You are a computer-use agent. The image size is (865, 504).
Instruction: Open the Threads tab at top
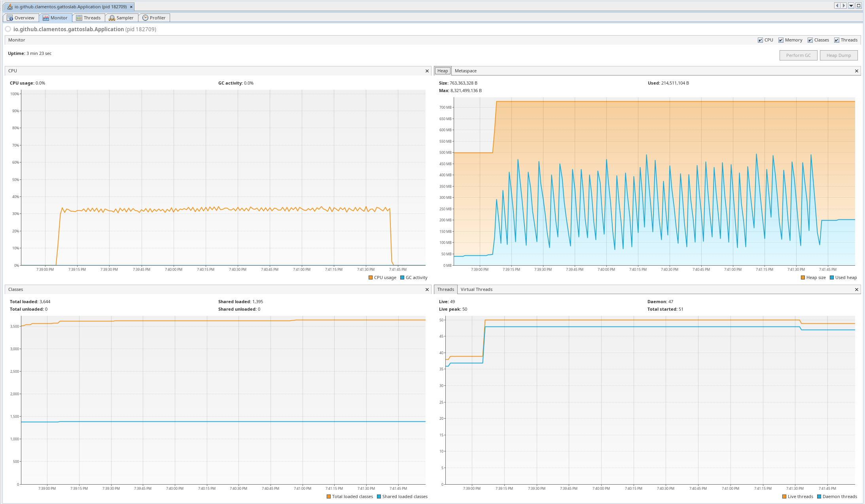[x=89, y=18]
